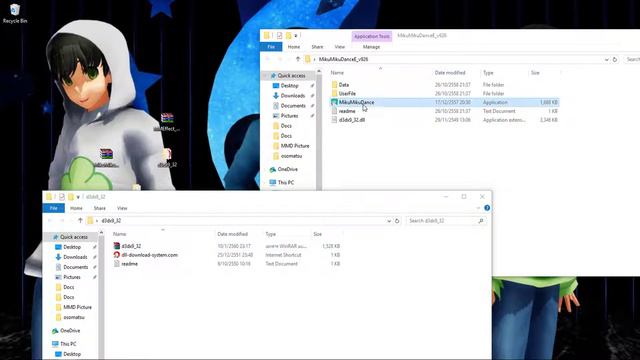Open the View tab in the MikuMikuDance window
This screenshot has height=360, width=640.
[340, 47]
